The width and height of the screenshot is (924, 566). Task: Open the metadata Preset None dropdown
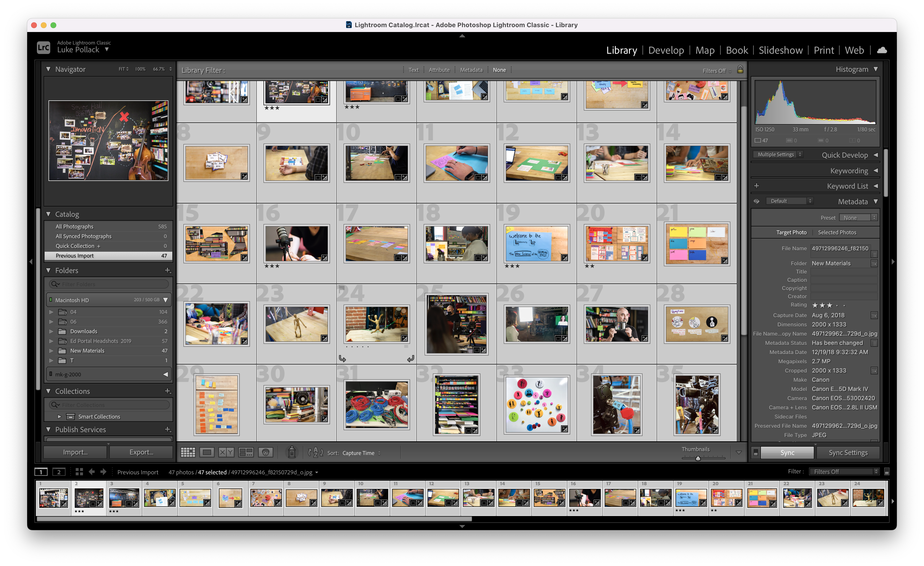(858, 218)
